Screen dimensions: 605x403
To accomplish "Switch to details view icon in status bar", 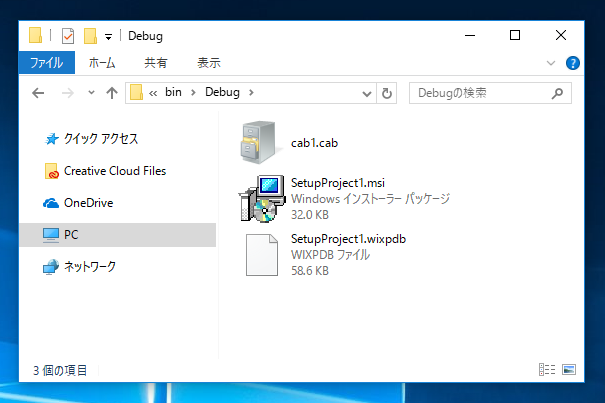I will pos(547,369).
